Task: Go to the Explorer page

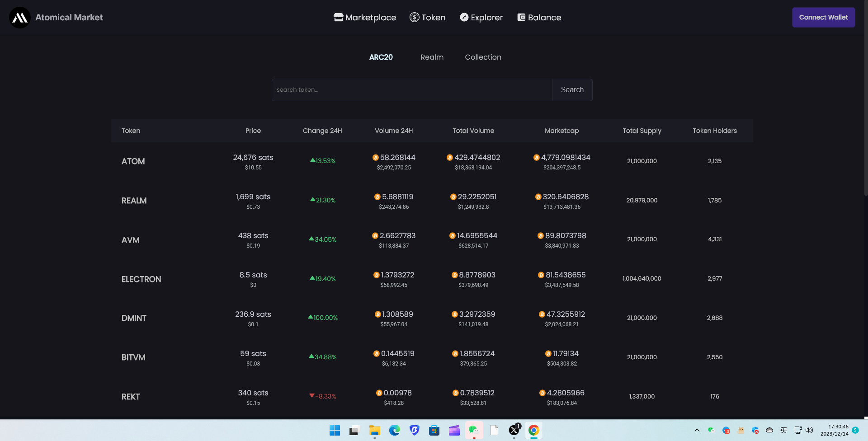Action: tap(481, 18)
